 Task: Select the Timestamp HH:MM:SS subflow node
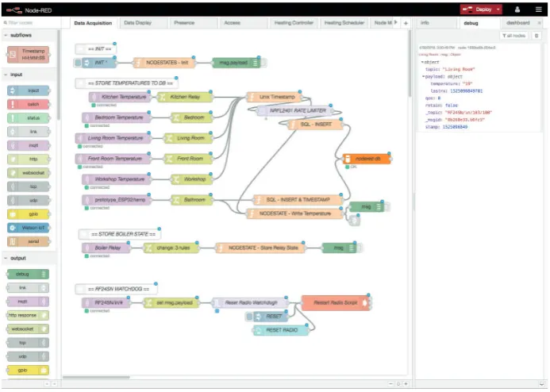tap(28, 54)
